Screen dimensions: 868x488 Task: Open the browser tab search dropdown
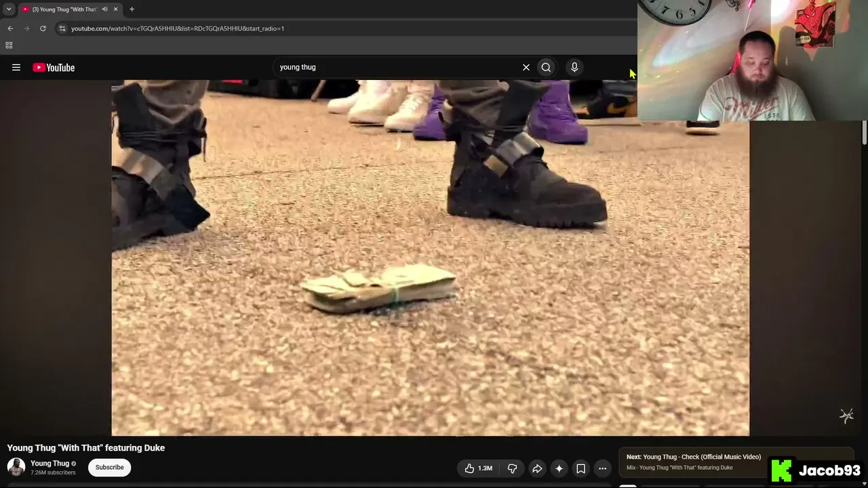9,9
